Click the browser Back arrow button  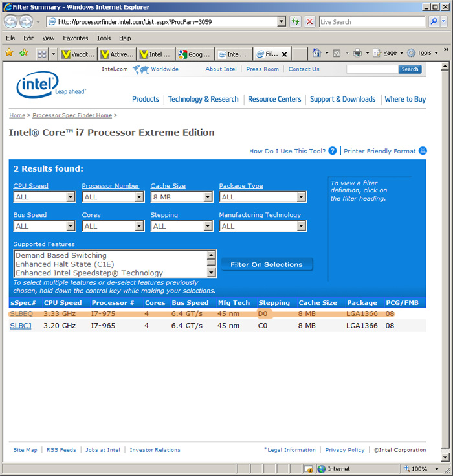click(11, 21)
